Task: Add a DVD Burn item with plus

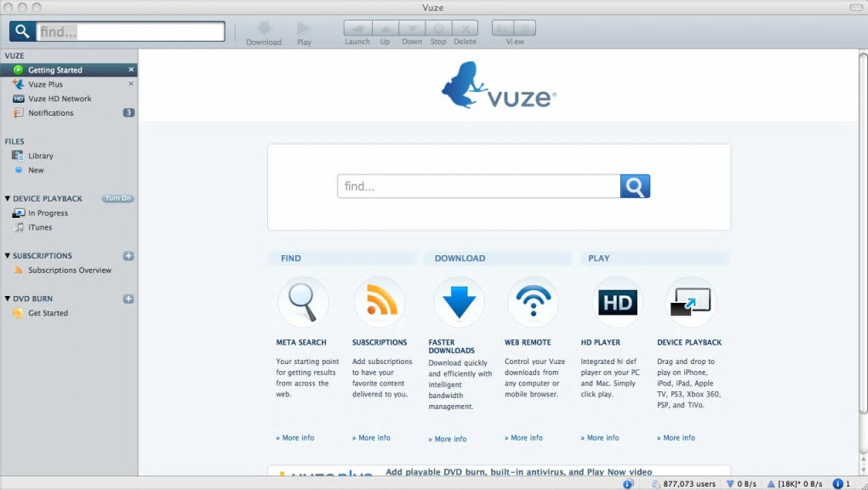Action: (x=128, y=299)
